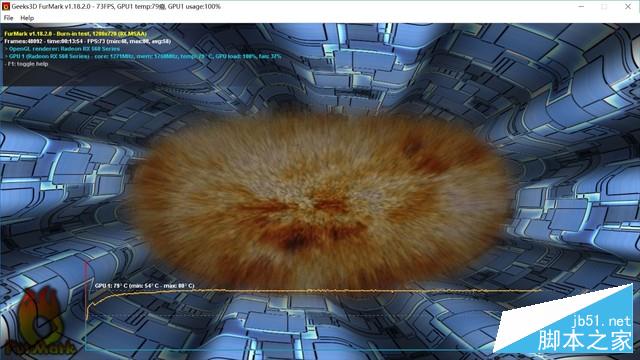Click the red marker on temperature graph

tap(86, 286)
